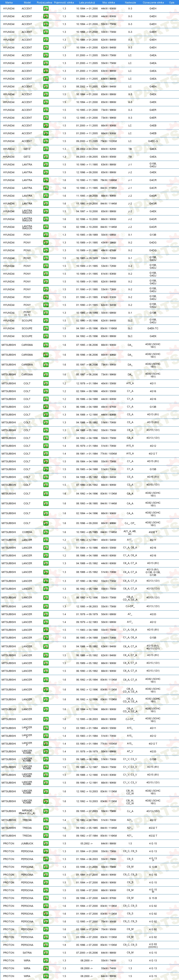Click fuel icon in Colt 49kW / 67KM row

pos(46,407)
